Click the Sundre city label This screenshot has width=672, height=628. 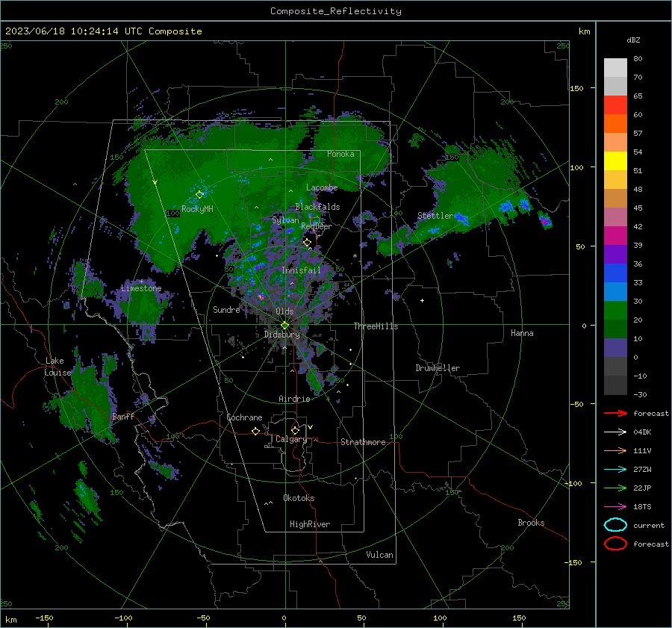[x=226, y=309]
